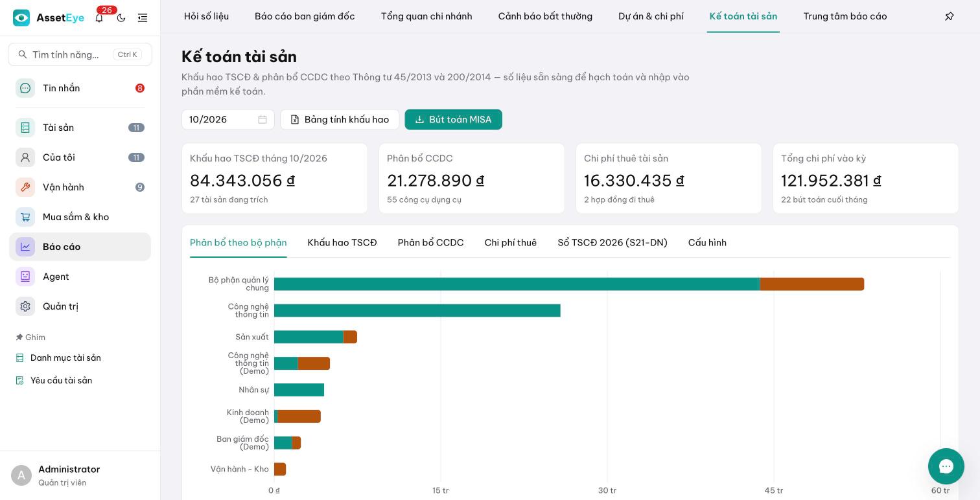Switch to Hỏi số liệu tab

(206, 16)
